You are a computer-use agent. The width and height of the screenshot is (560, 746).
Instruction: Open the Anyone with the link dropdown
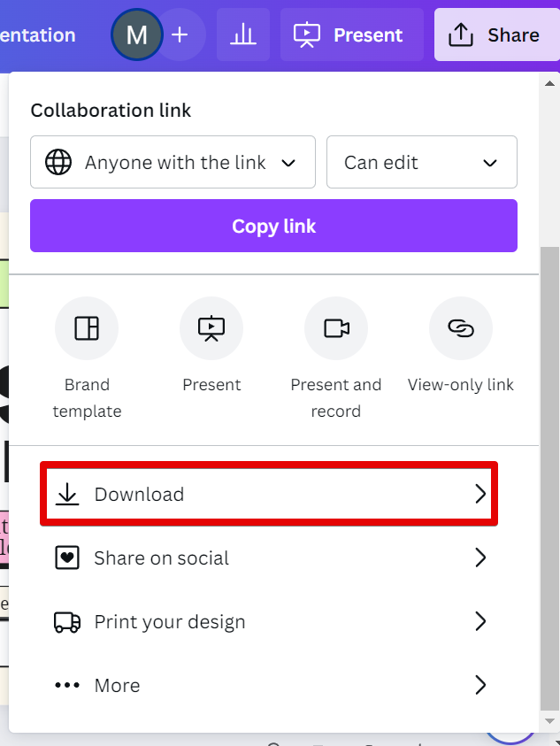(x=173, y=162)
